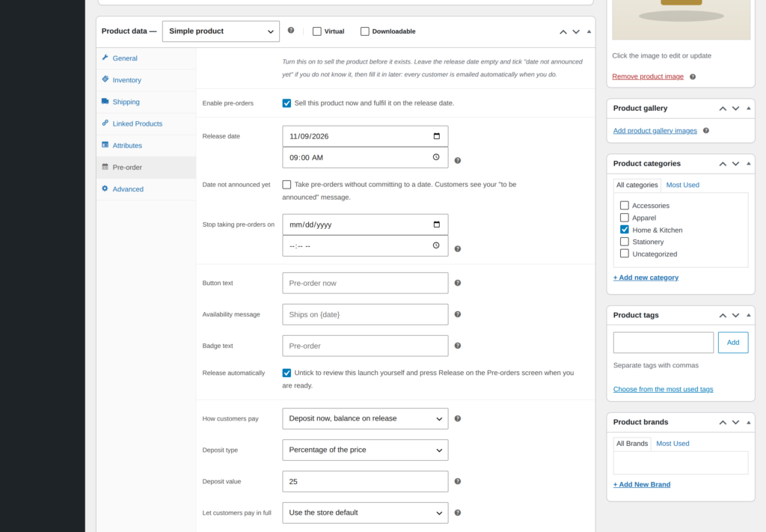Tick Date not announced yet checkbox
Image resolution: width=766 pixels, height=532 pixels.
(x=287, y=184)
